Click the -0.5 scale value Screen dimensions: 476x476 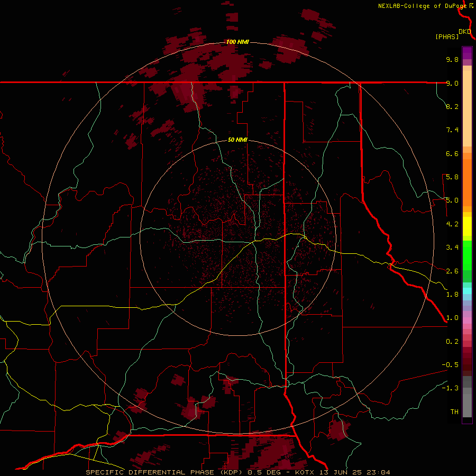pos(450,365)
